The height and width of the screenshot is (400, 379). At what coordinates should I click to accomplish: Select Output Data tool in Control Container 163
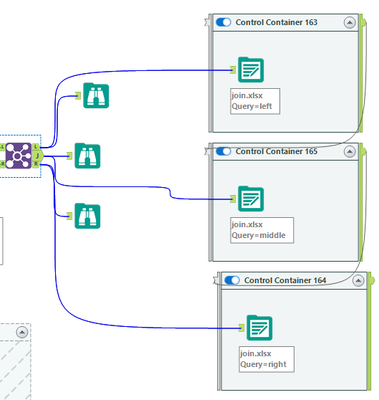point(251,70)
